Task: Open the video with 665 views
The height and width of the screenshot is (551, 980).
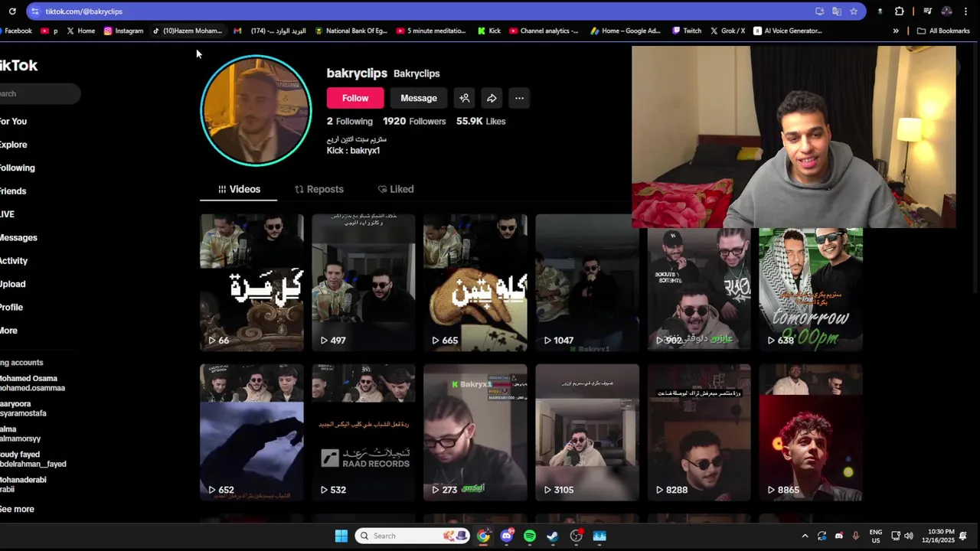Action: click(x=475, y=282)
